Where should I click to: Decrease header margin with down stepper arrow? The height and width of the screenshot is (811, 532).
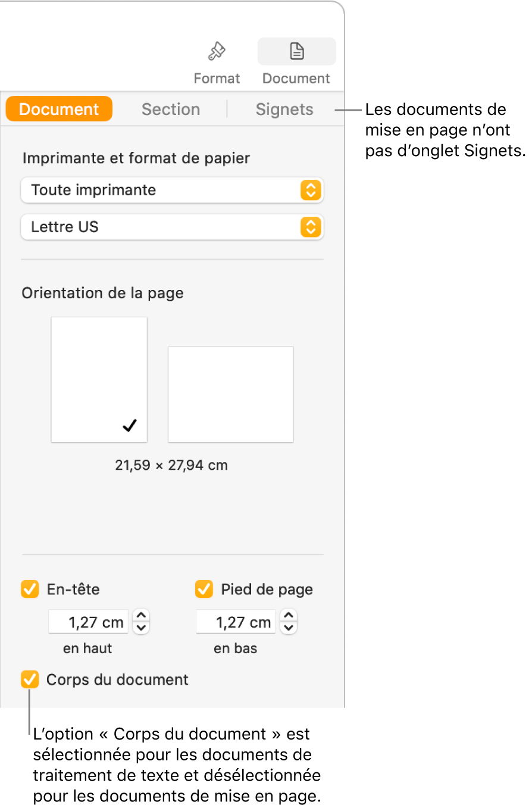click(x=141, y=628)
